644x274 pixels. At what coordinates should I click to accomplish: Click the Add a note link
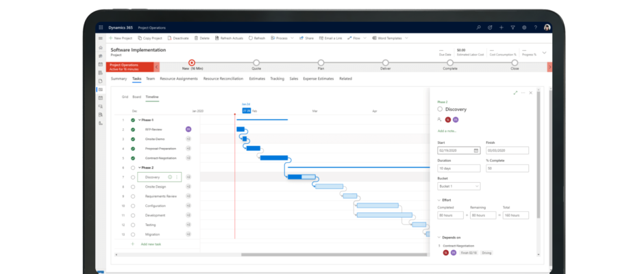[x=447, y=131]
